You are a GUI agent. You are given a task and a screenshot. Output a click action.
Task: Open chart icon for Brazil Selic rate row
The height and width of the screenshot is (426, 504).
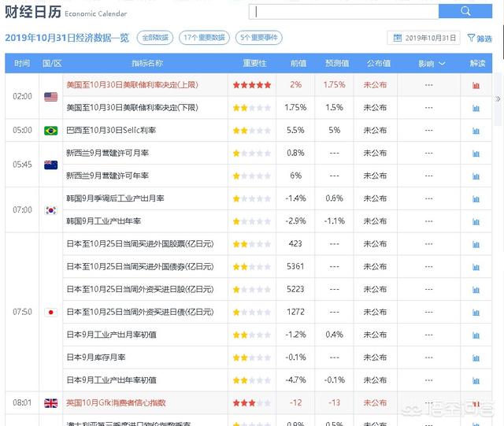pyautogui.click(x=476, y=131)
